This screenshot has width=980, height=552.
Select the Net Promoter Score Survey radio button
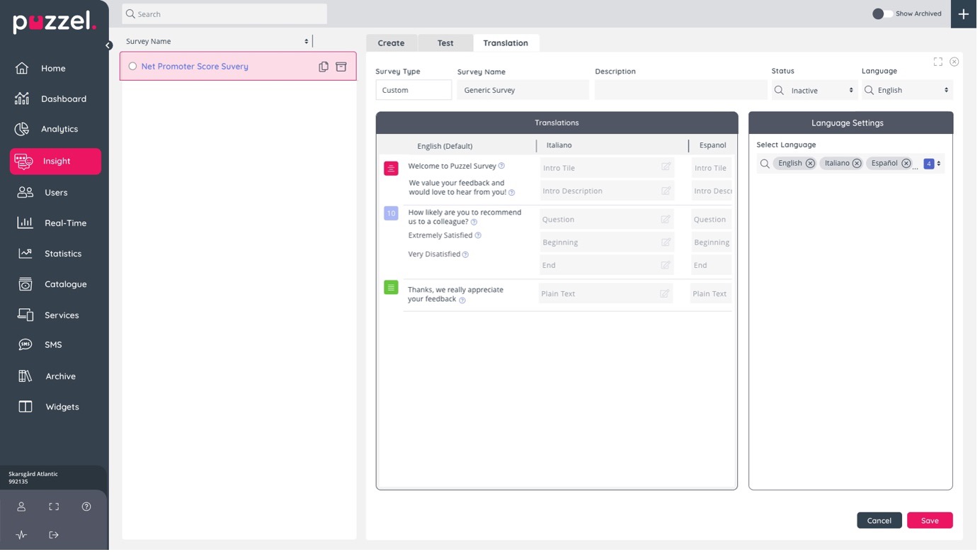click(x=132, y=67)
